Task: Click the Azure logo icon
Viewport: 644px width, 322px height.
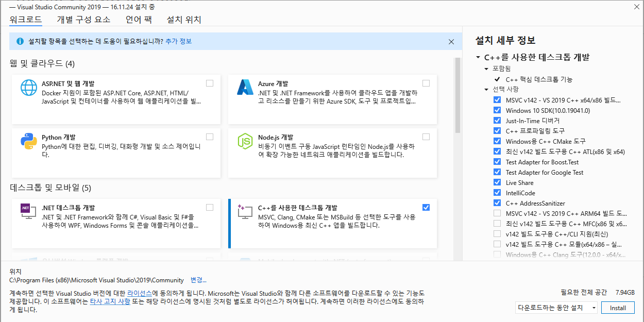Action: click(245, 88)
